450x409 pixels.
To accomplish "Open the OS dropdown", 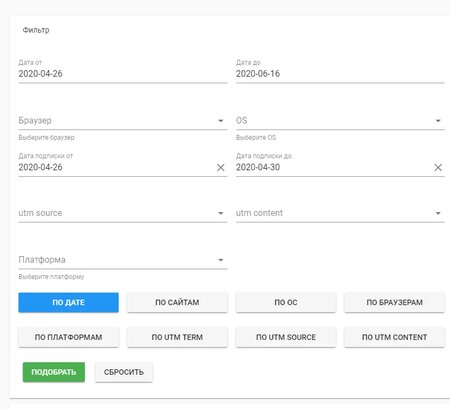I will pos(340,121).
